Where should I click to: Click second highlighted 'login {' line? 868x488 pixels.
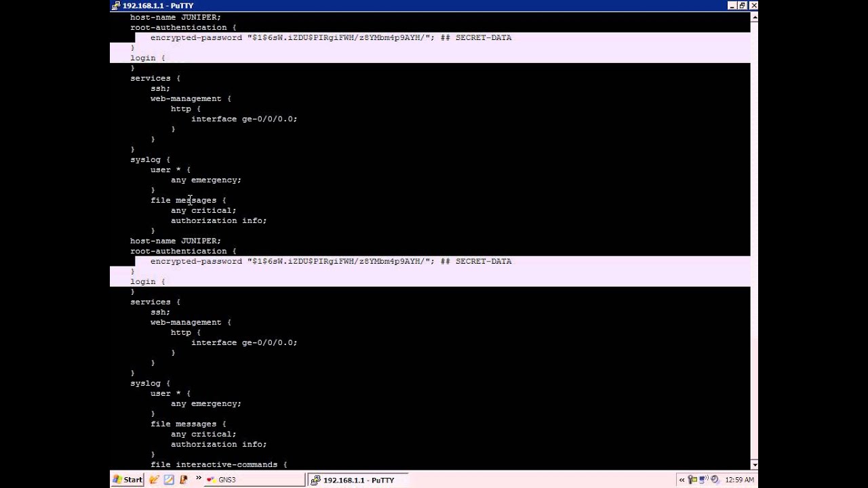(x=148, y=282)
